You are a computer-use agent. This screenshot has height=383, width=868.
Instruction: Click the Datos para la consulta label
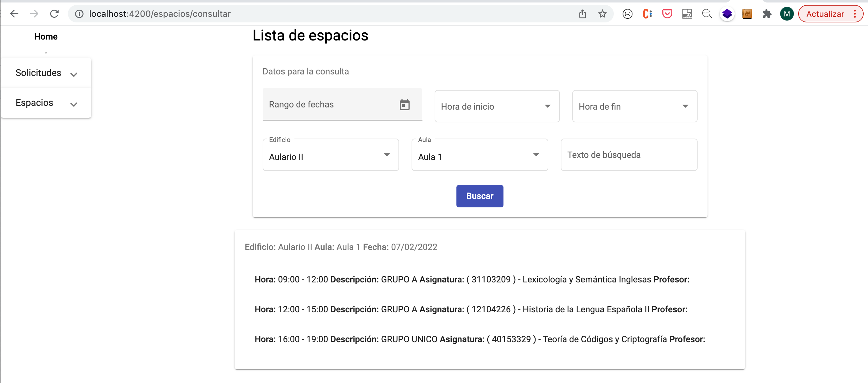click(x=305, y=71)
